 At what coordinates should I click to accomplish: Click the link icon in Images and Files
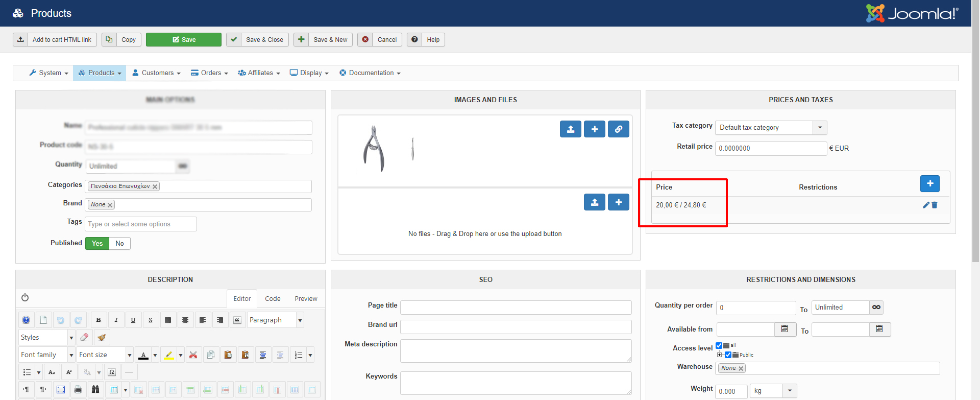tap(618, 129)
